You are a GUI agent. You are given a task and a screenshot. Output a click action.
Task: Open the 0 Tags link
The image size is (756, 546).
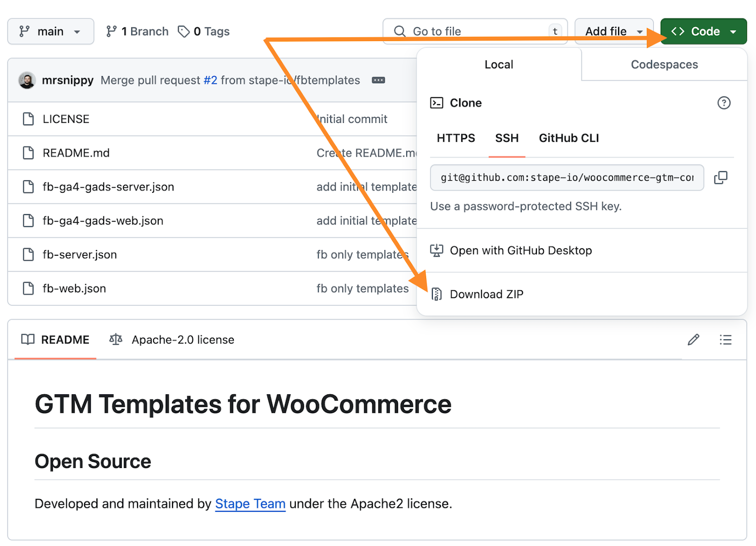pyautogui.click(x=204, y=31)
